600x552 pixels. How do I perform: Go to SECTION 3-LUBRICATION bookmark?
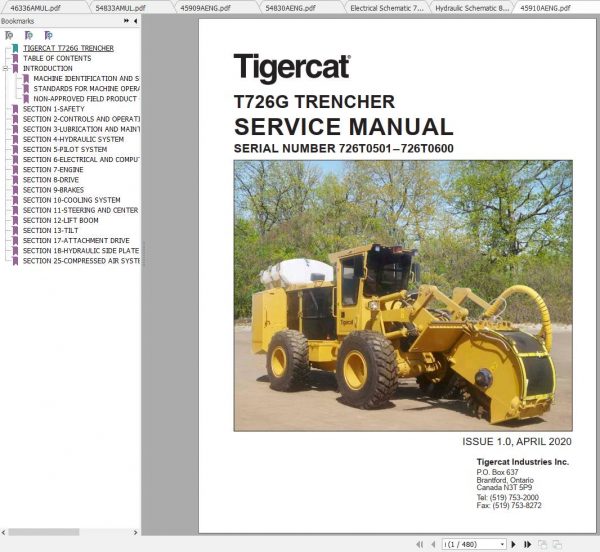81,129
